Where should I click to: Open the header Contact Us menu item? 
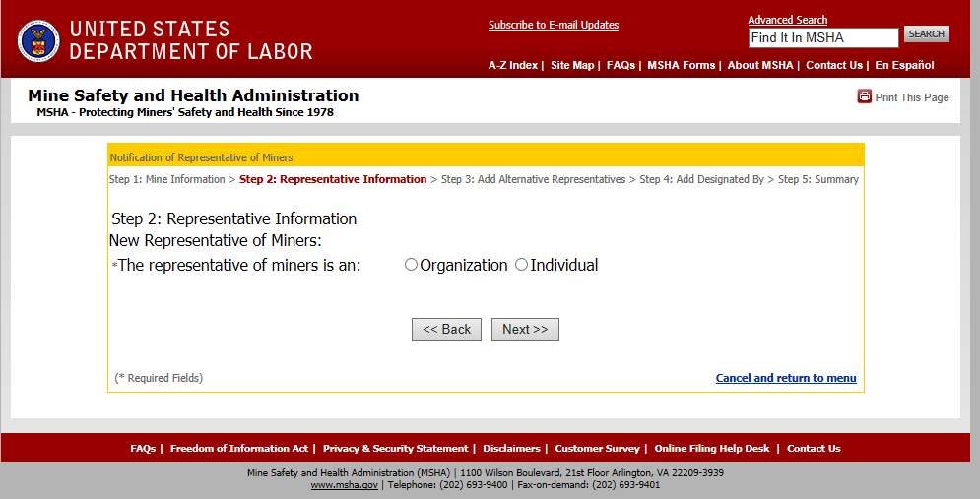point(834,65)
